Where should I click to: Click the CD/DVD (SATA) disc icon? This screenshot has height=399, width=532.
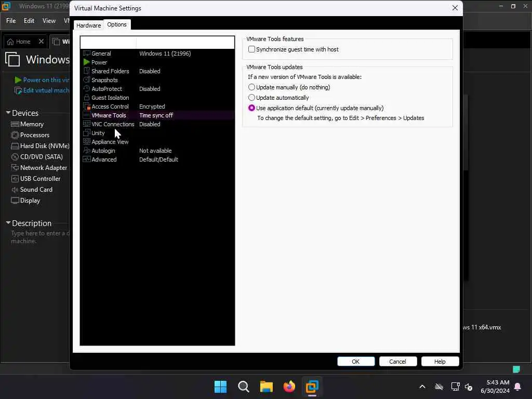click(x=15, y=157)
